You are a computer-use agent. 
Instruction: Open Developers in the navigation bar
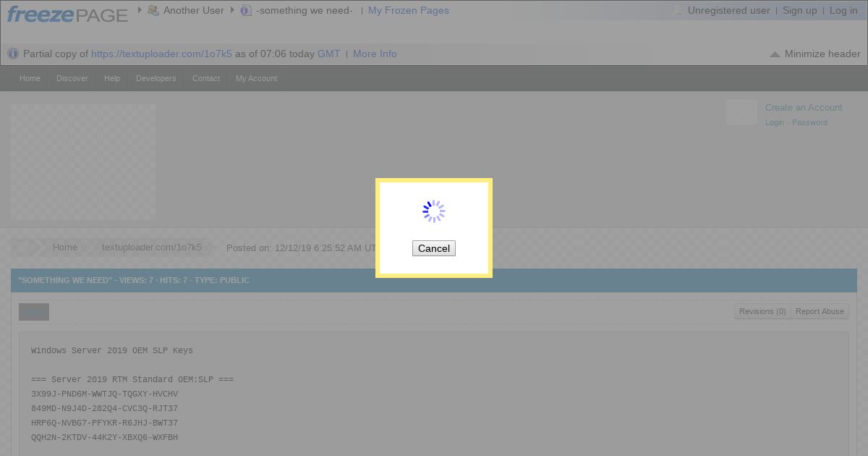[x=156, y=78]
